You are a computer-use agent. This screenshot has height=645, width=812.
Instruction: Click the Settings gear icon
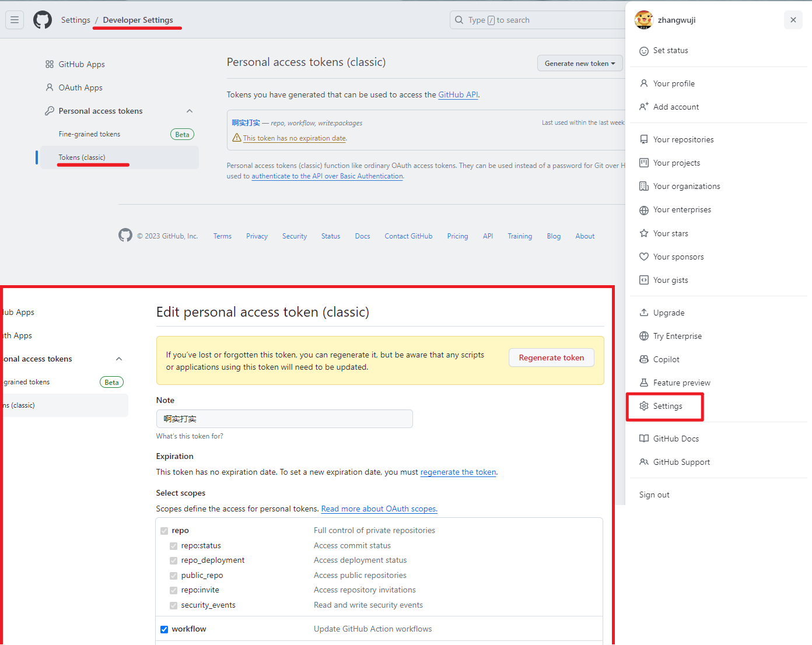(644, 406)
